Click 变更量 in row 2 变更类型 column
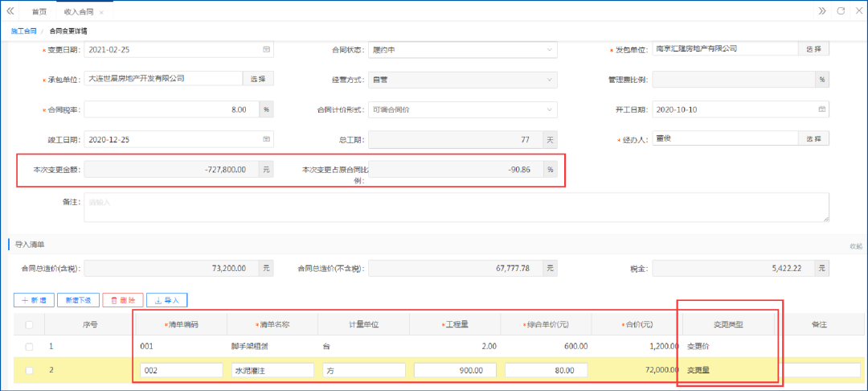 (x=698, y=370)
